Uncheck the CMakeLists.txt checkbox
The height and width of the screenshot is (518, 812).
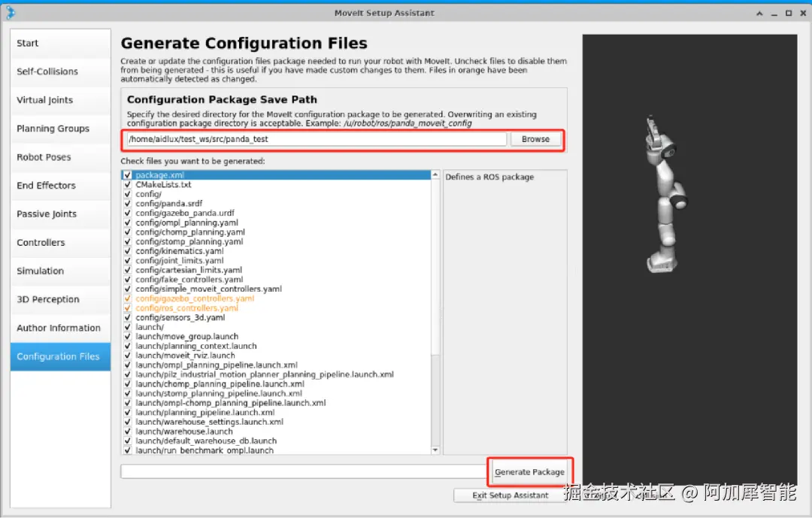(x=127, y=184)
